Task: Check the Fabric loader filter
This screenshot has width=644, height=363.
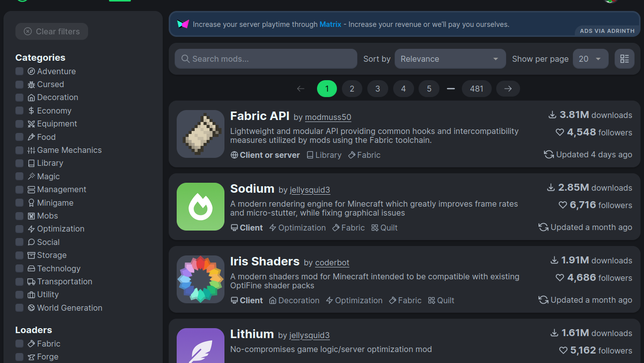Action: point(18,344)
